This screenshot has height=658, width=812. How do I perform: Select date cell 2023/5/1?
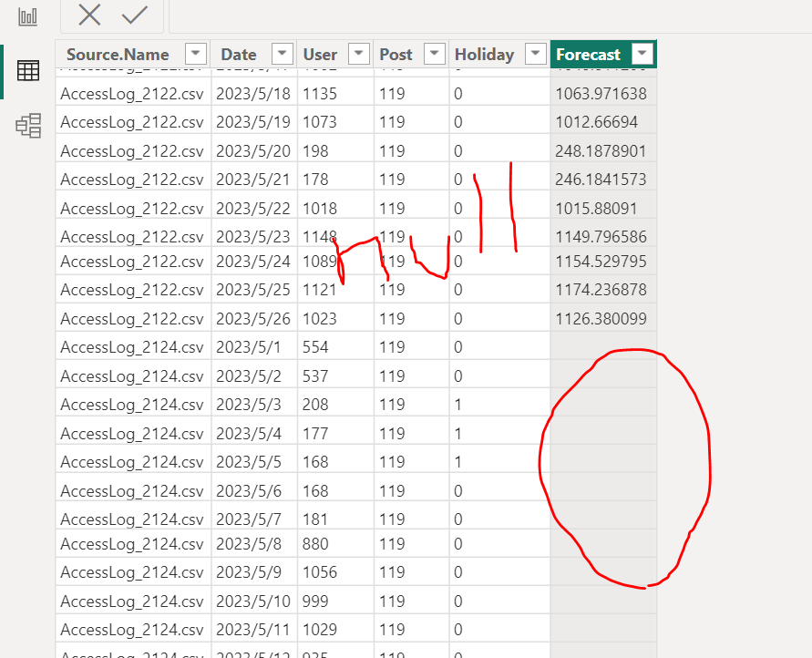pos(248,347)
